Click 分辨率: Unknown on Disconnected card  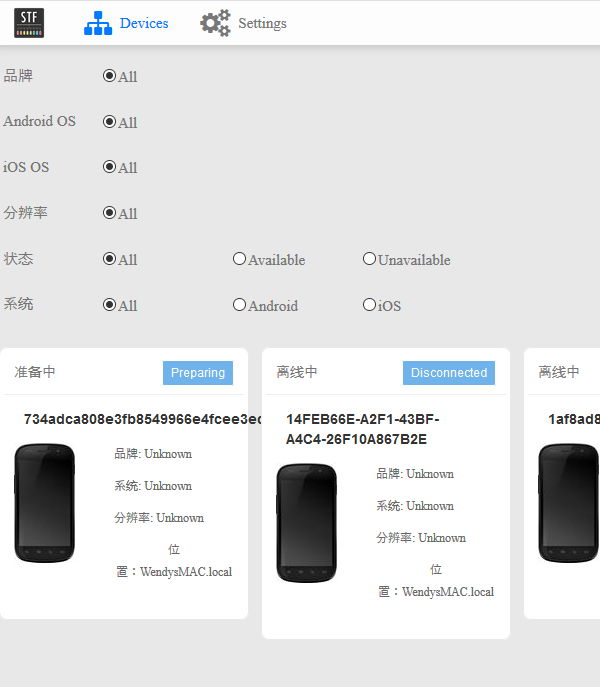click(421, 538)
